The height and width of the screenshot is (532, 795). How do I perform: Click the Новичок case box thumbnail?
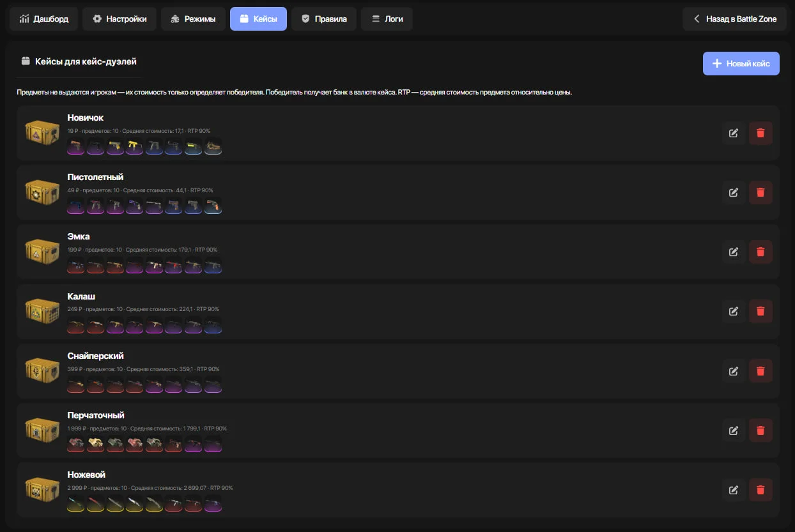pos(42,133)
